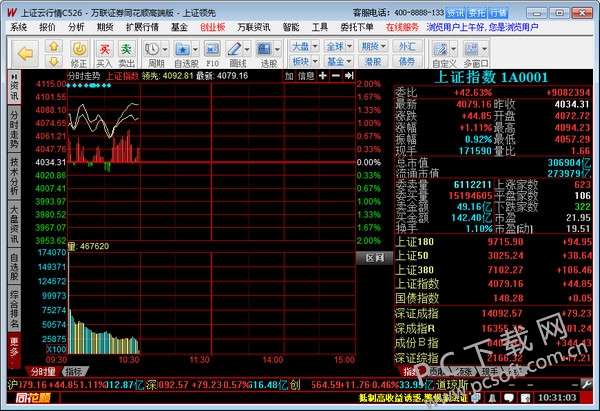Select the 上证180 index row
Viewport: 600px width, 411px height.
click(493, 242)
